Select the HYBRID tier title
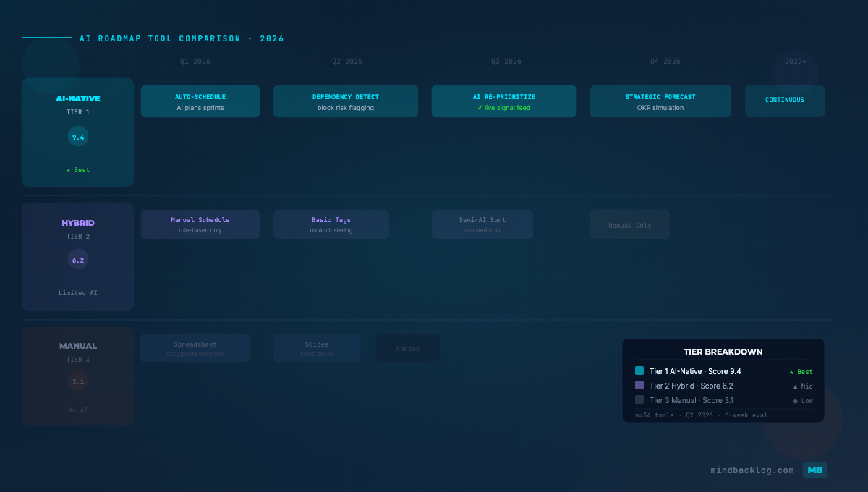The height and width of the screenshot is (492, 868). coord(78,223)
